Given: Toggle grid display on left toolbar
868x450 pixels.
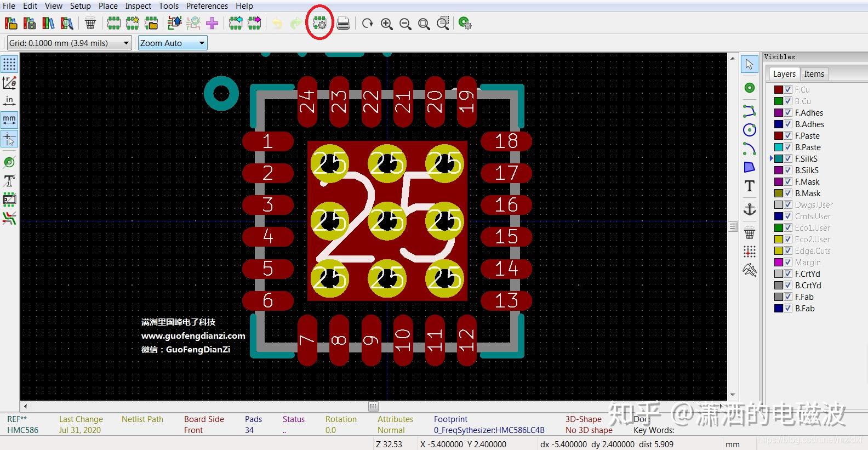Looking at the screenshot, I should click(x=9, y=64).
